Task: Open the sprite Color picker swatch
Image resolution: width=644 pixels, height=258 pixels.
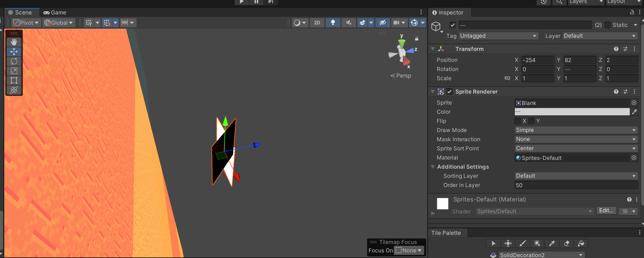Action: (572, 112)
